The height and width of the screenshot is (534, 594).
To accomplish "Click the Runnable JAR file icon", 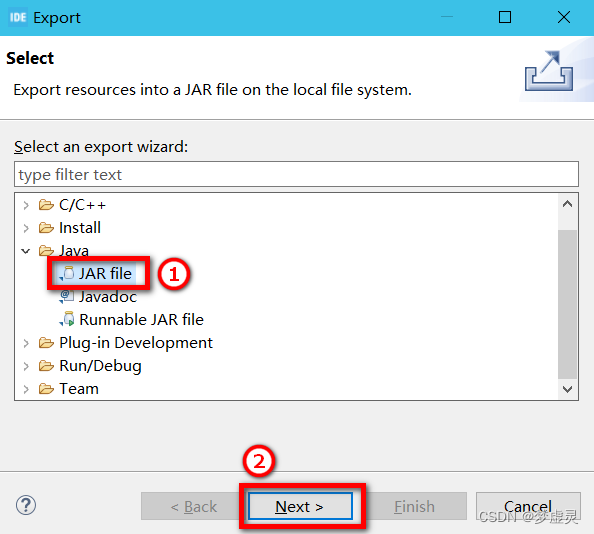I will tap(67, 319).
